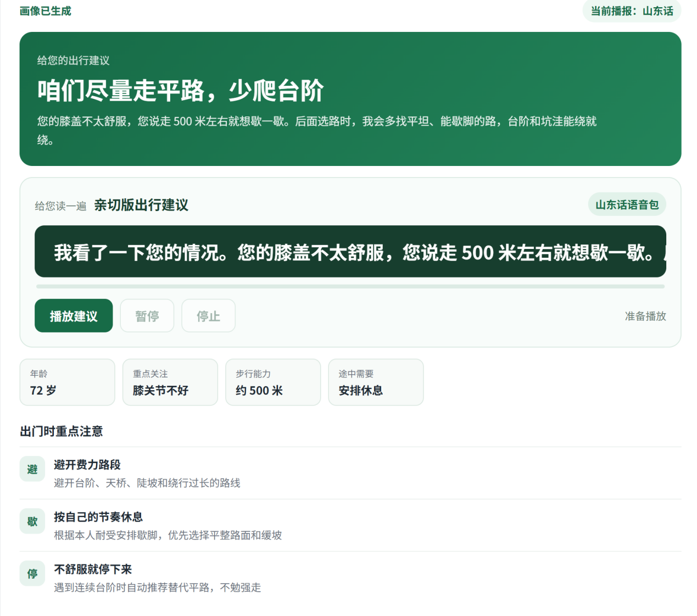Image resolution: width=697 pixels, height=616 pixels.
Task: Click the 遇到连续台阶时自动推荐 description
Action: pos(158,587)
